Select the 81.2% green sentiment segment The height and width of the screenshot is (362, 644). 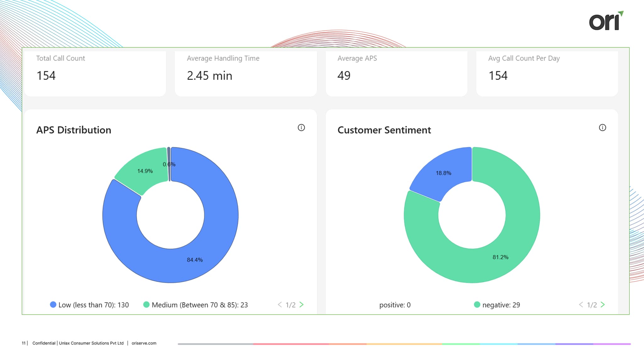[500, 257]
